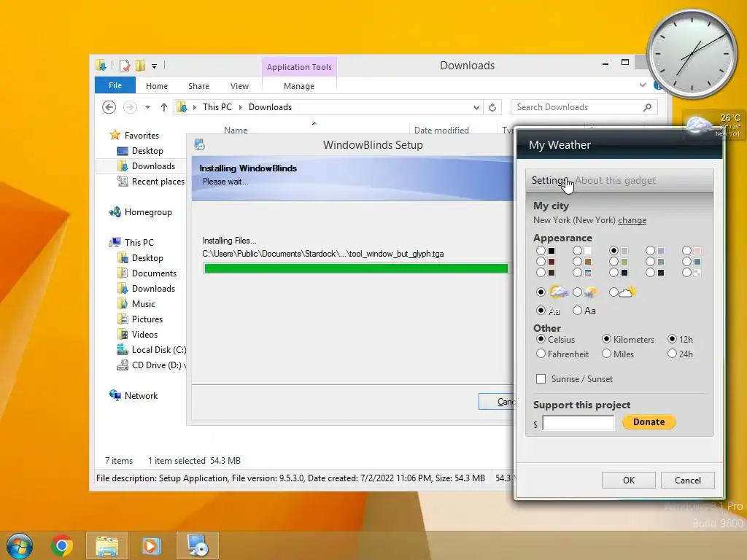Cancel the WindowBlinds installation
This screenshot has width=747, height=560.
pyautogui.click(x=497, y=402)
